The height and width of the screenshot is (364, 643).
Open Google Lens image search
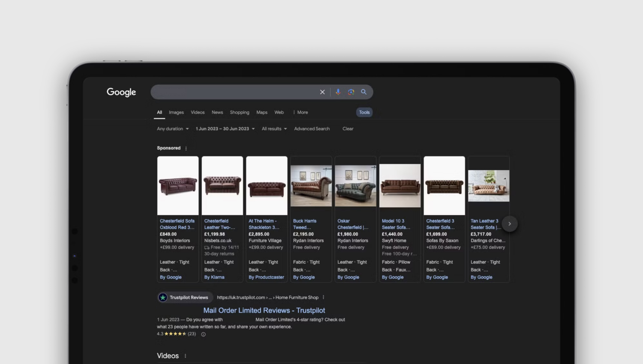pos(351,92)
